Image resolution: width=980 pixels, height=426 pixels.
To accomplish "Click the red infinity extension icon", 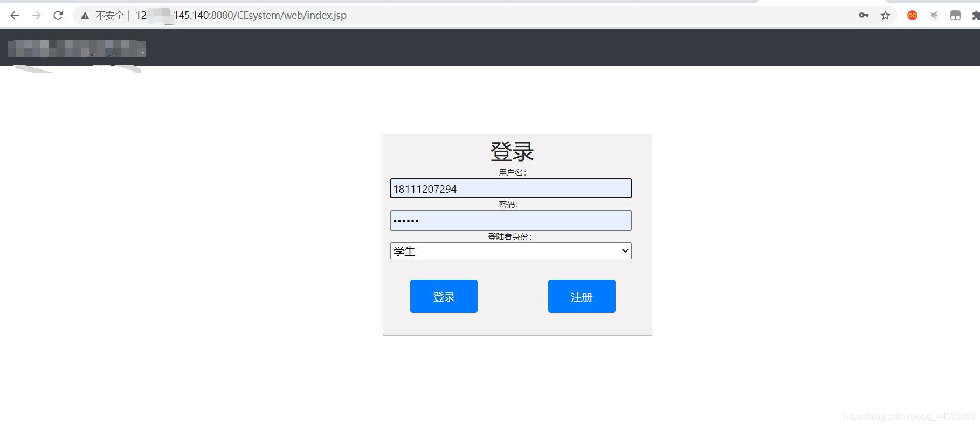I will pyautogui.click(x=912, y=16).
